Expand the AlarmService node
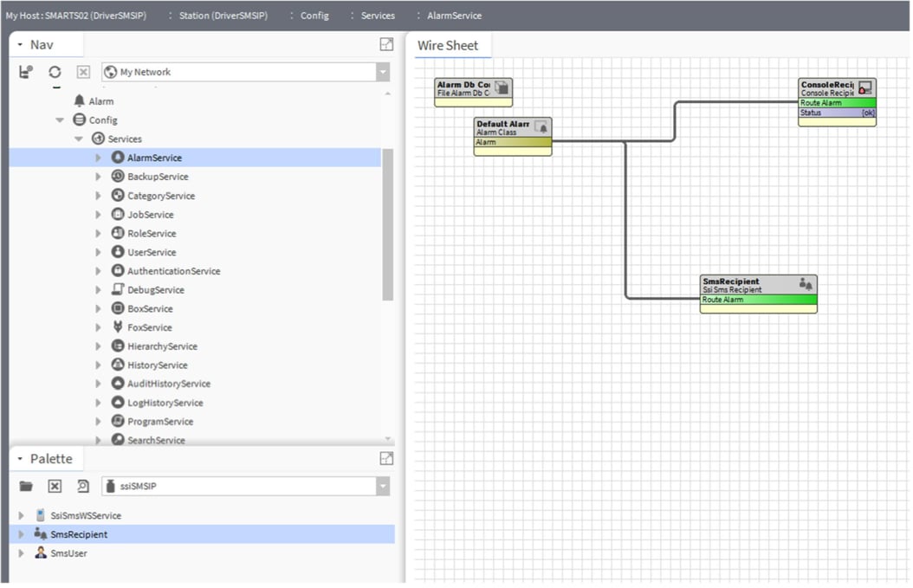The width and height of the screenshot is (913, 588). 98,158
